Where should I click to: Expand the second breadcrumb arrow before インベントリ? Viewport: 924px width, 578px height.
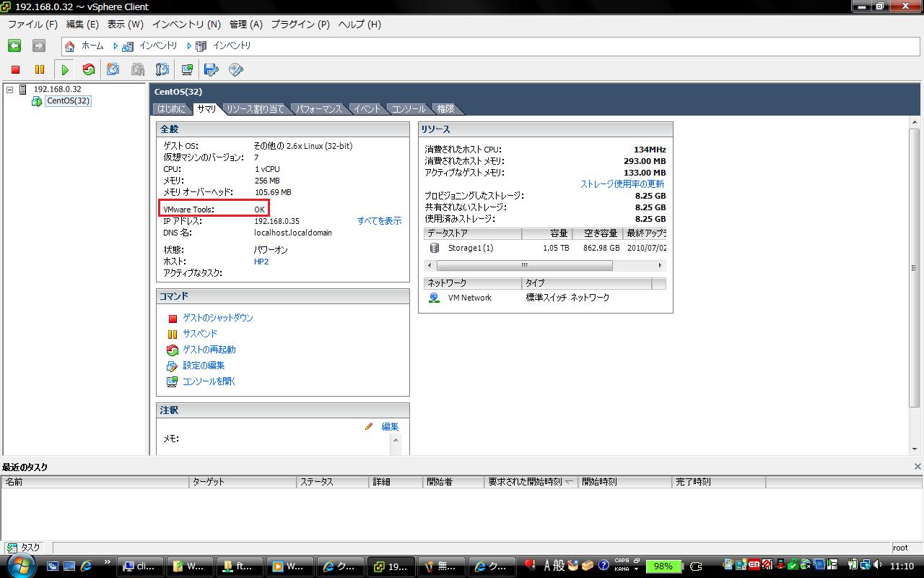(189, 46)
